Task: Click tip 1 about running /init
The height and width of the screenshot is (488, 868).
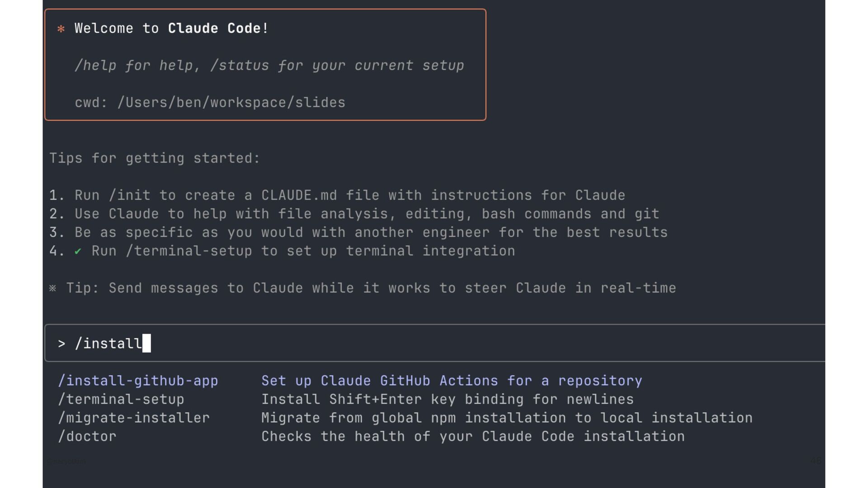Action: click(x=337, y=195)
